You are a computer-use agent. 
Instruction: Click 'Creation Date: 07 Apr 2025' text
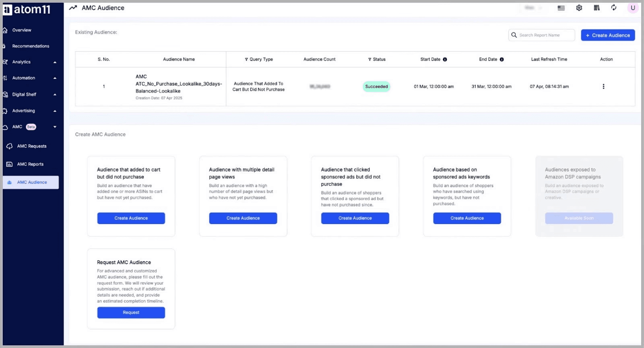[x=159, y=98]
